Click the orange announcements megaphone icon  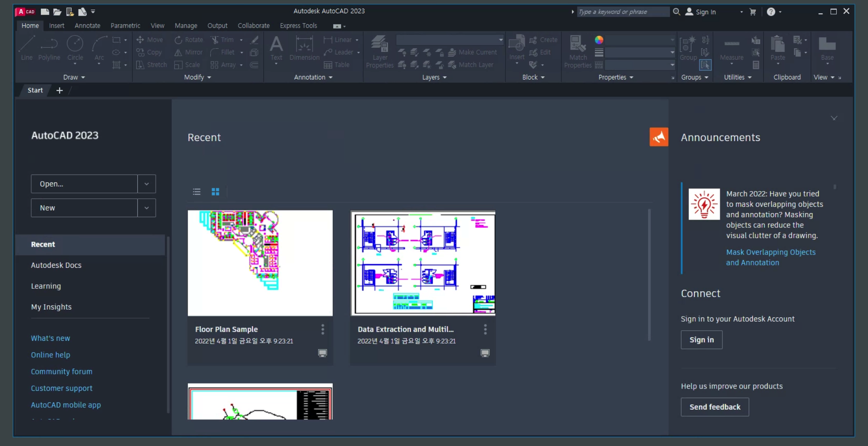pos(659,137)
